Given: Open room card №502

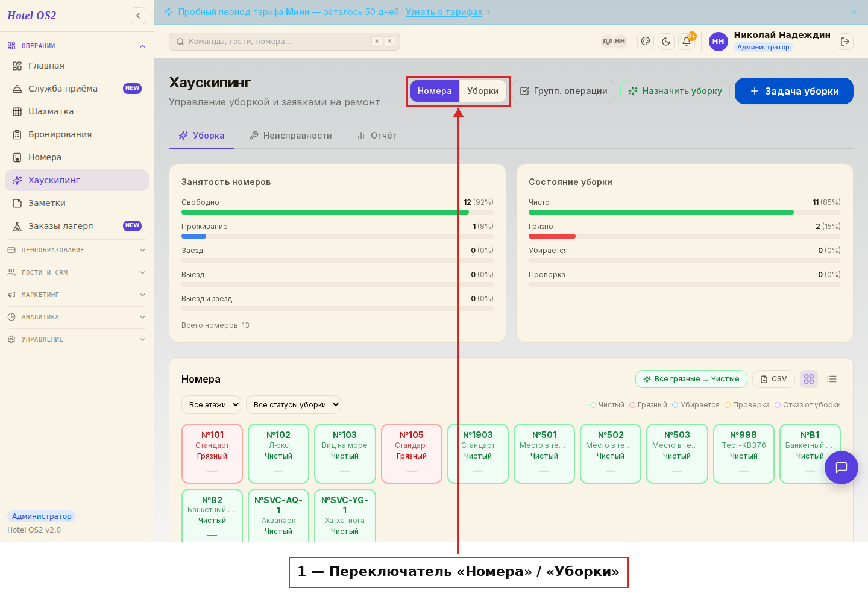Looking at the screenshot, I should (611, 454).
